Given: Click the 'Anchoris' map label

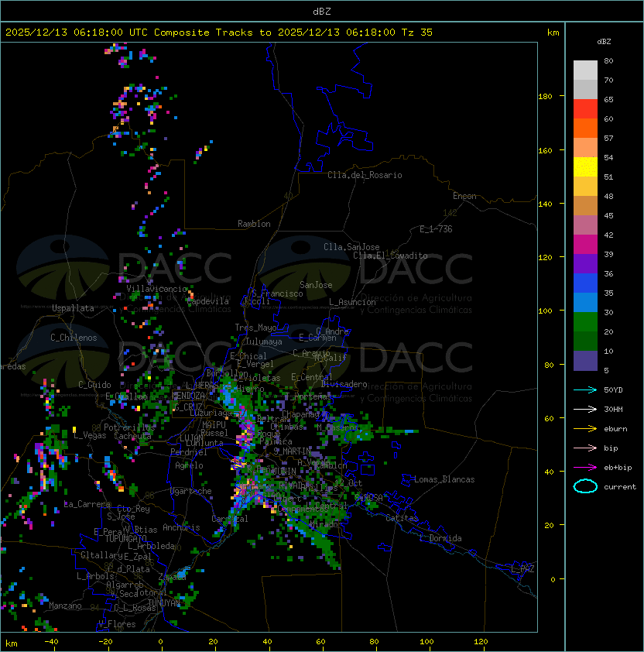Looking at the screenshot, I should pos(181,527).
